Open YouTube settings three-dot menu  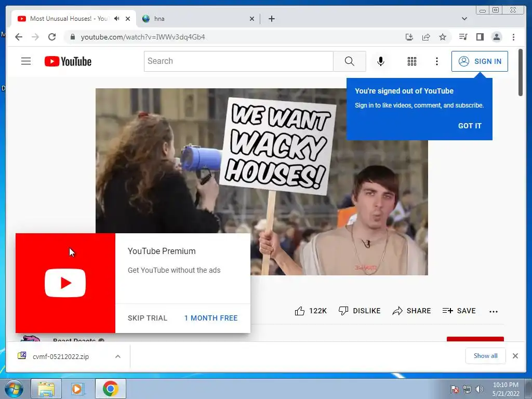436,61
